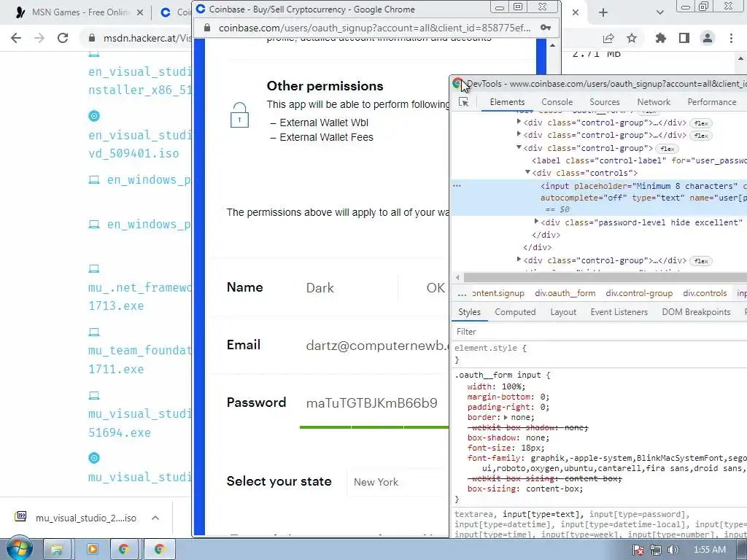Click the share page icon in Chrome toolbar
The height and width of the screenshot is (560, 747).
(x=608, y=38)
